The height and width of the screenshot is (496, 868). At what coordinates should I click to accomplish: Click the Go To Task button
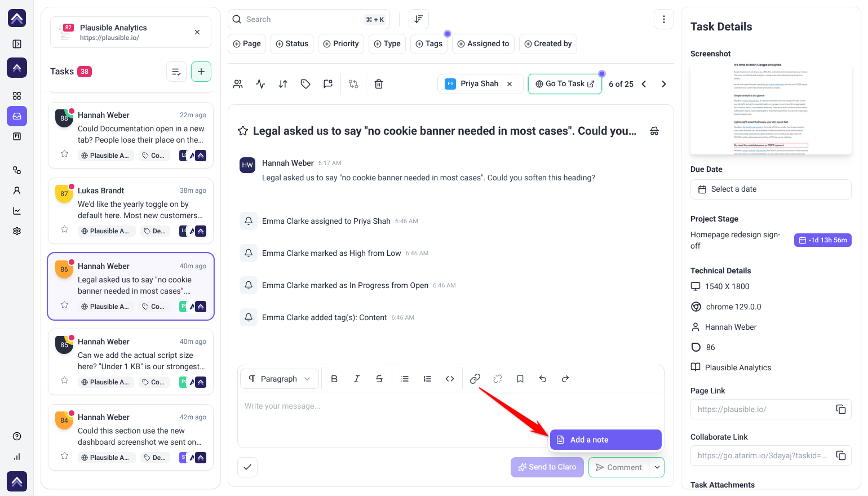point(565,84)
